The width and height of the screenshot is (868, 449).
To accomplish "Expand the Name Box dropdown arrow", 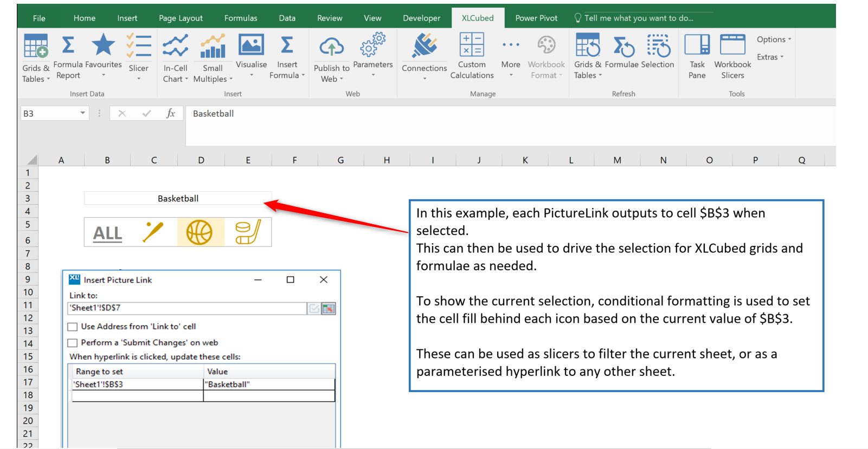I will click(82, 113).
